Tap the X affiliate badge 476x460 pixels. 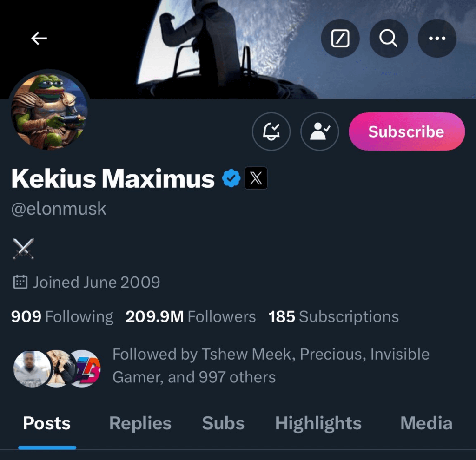(x=256, y=177)
